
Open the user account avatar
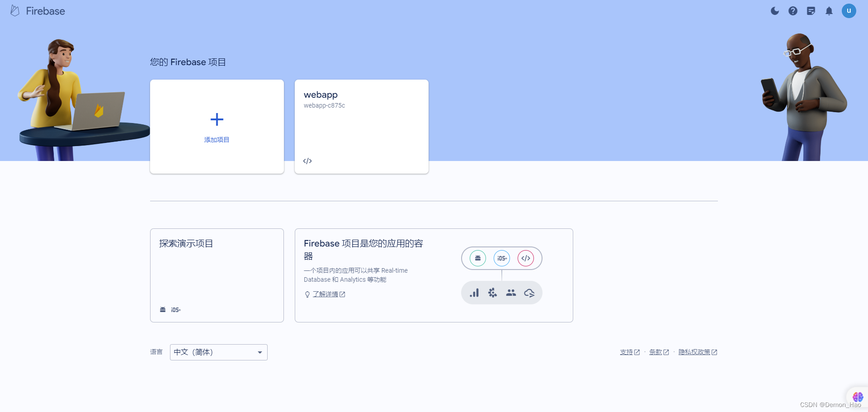pos(849,11)
